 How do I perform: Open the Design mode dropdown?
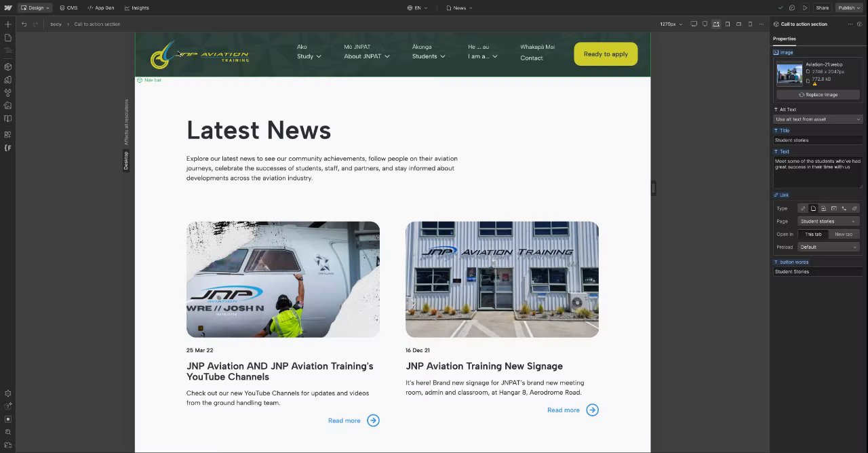pyautogui.click(x=35, y=8)
